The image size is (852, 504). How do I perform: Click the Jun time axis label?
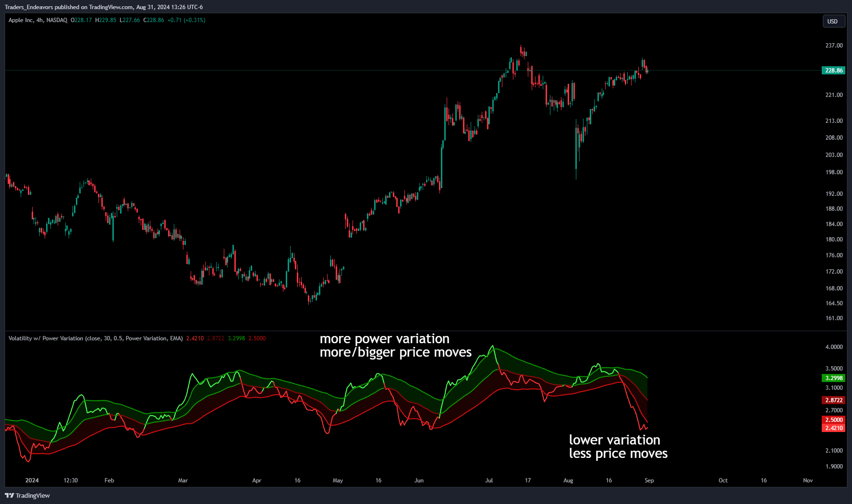[x=419, y=480]
